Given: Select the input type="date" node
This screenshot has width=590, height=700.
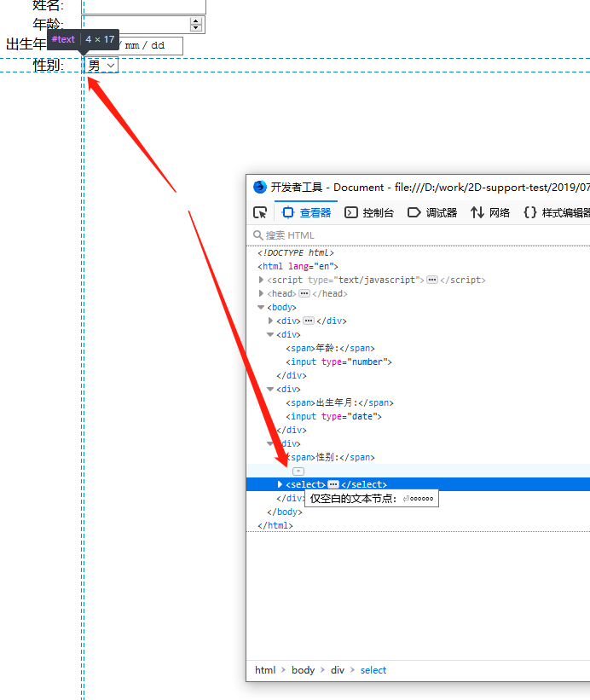Looking at the screenshot, I should [x=334, y=417].
